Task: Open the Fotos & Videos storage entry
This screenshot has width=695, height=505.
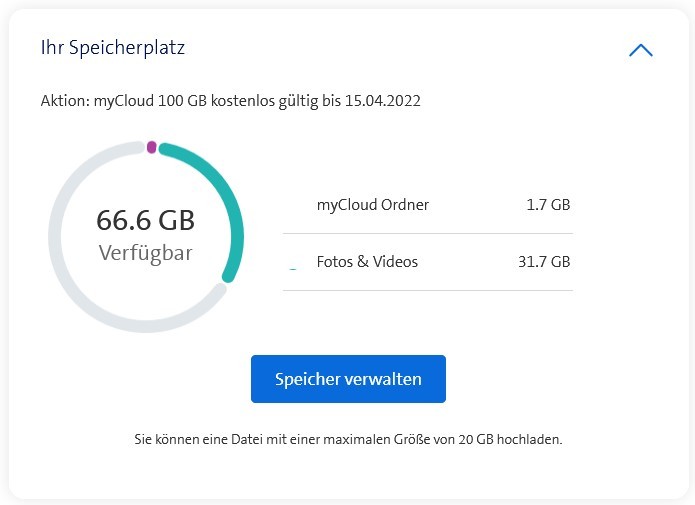Action: 367,262
